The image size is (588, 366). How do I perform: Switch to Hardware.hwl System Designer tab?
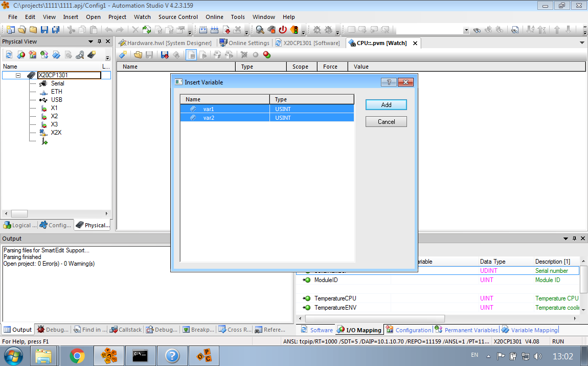pos(165,43)
